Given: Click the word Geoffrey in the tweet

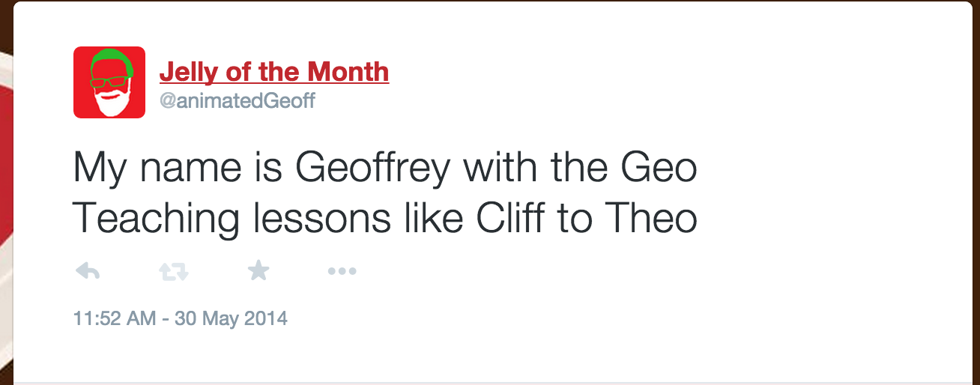Looking at the screenshot, I should (373, 169).
